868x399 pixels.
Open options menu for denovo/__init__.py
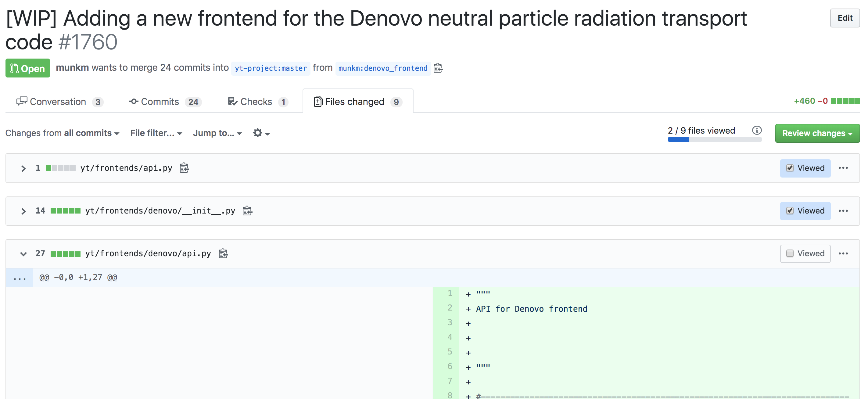(843, 210)
